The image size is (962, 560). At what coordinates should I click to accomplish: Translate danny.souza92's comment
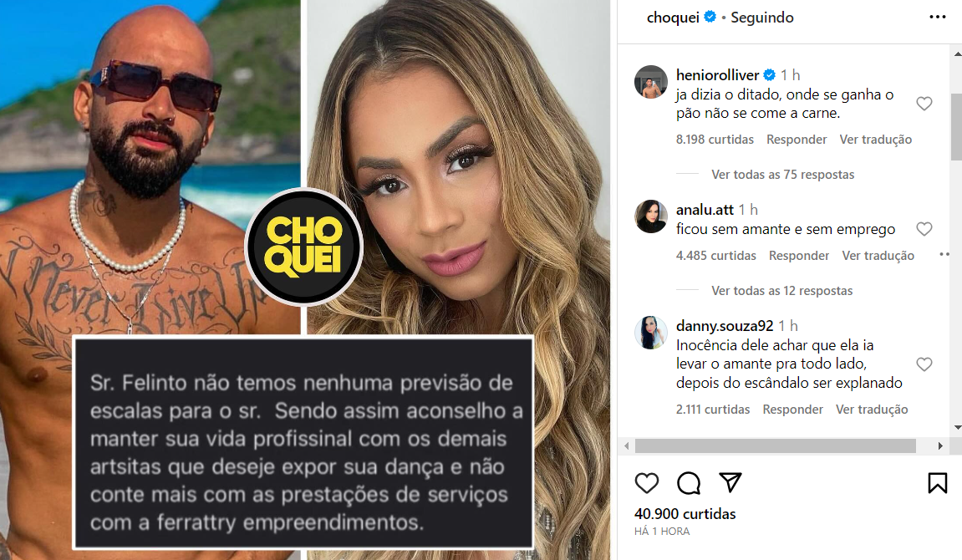(x=872, y=410)
